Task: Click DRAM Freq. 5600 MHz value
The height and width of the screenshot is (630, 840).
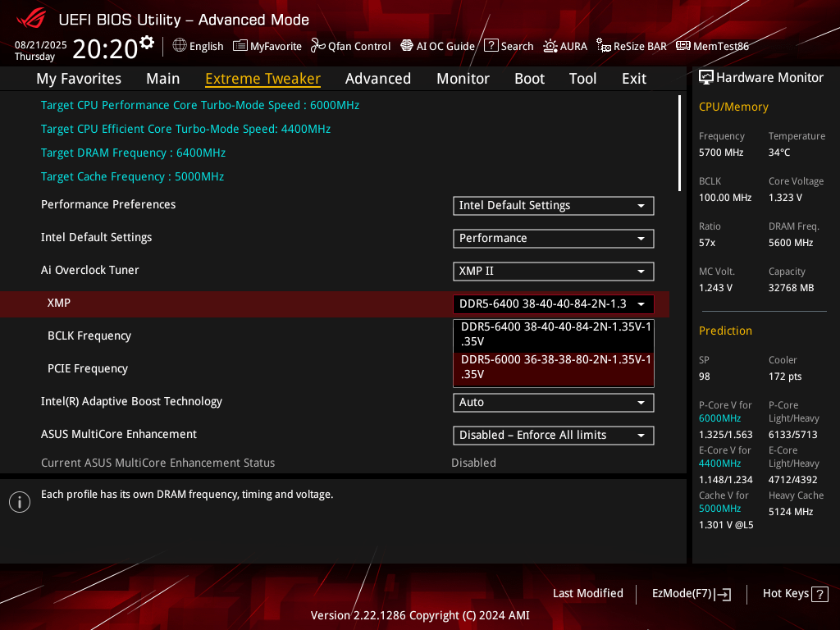Action: pyautogui.click(x=791, y=243)
